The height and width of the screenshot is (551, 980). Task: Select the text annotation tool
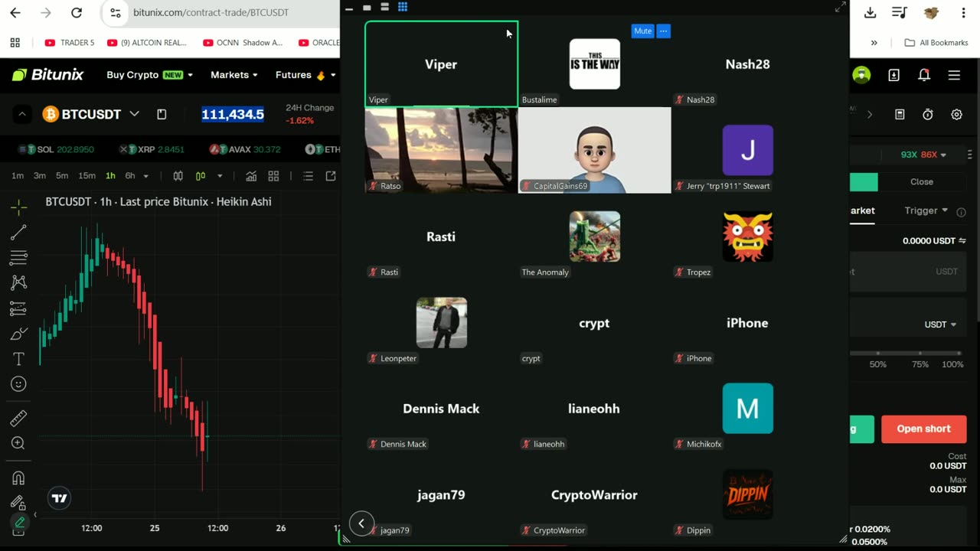19,359
